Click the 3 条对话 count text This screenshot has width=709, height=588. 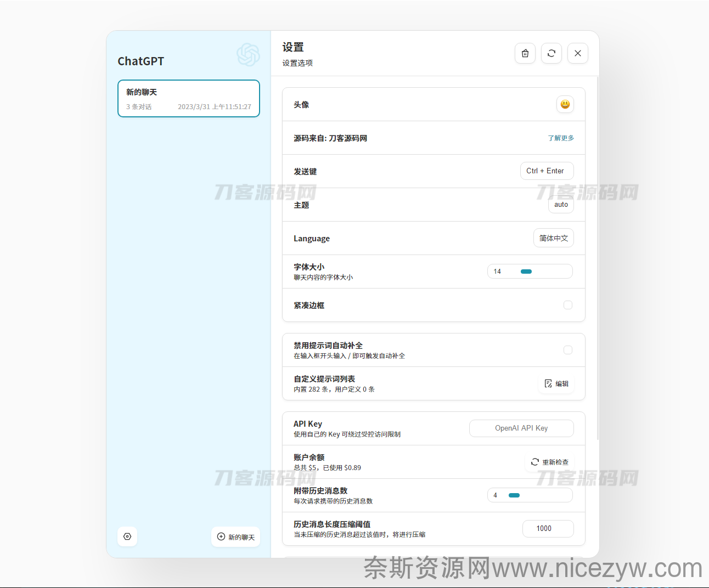139,107
